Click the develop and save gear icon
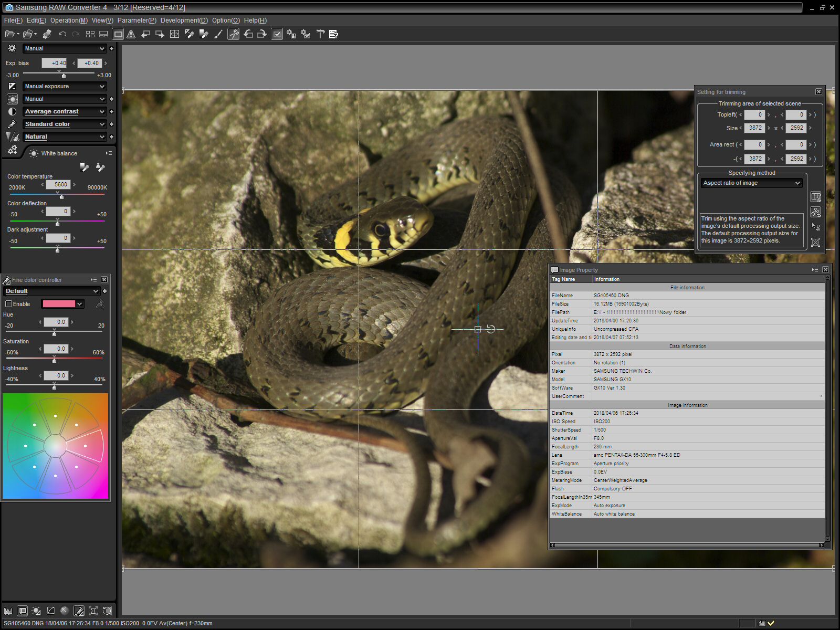Screen dimensions: 840x630 tap(291, 34)
